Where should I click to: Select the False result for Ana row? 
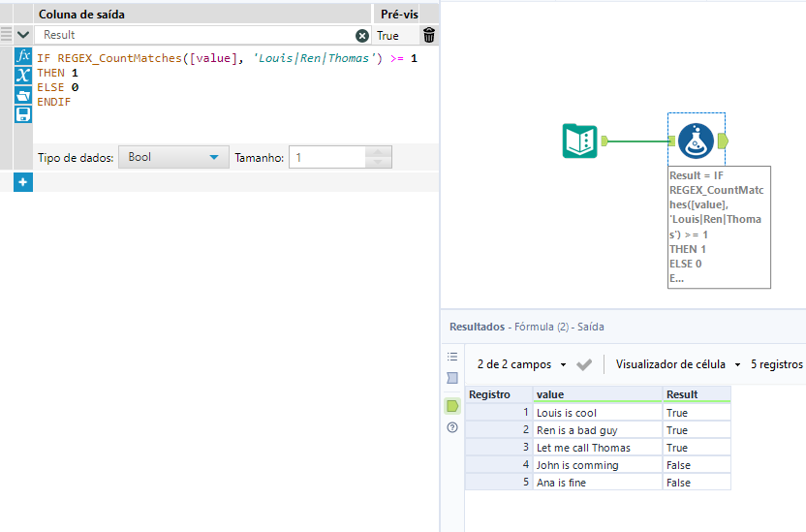pyautogui.click(x=697, y=483)
